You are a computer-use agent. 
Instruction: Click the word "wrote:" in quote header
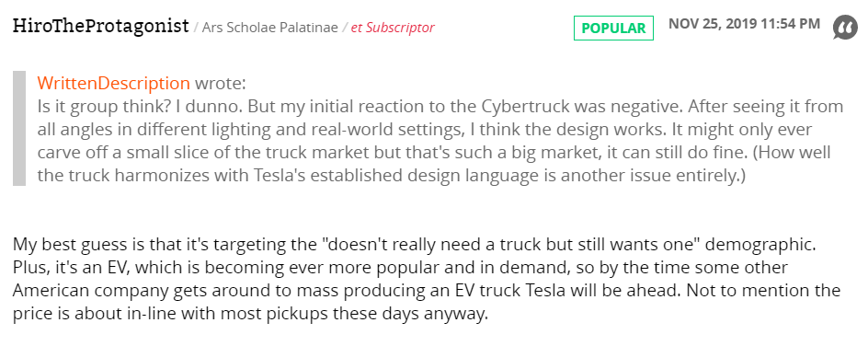click(221, 83)
